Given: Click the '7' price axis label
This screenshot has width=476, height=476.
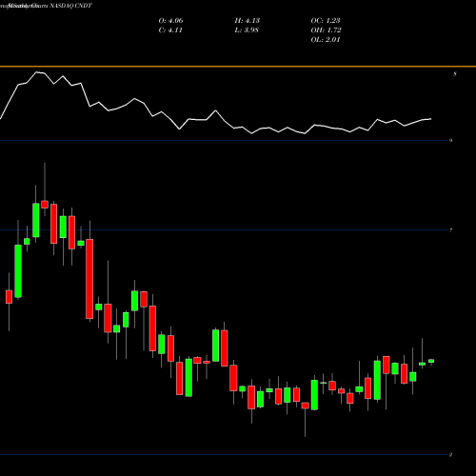Looking at the screenshot, I should 451,230.
